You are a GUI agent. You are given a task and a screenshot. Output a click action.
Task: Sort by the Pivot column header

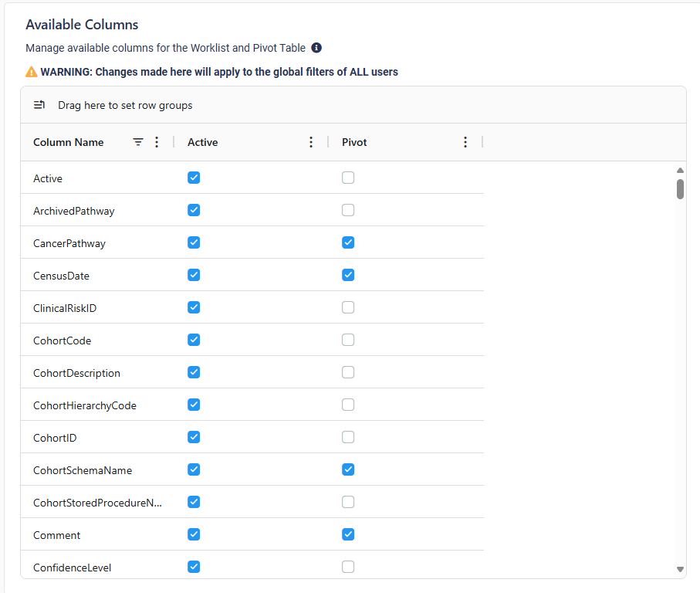tap(354, 142)
